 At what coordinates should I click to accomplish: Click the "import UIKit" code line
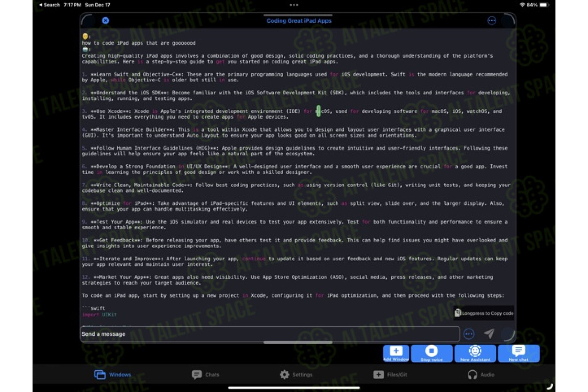(x=99, y=315)
